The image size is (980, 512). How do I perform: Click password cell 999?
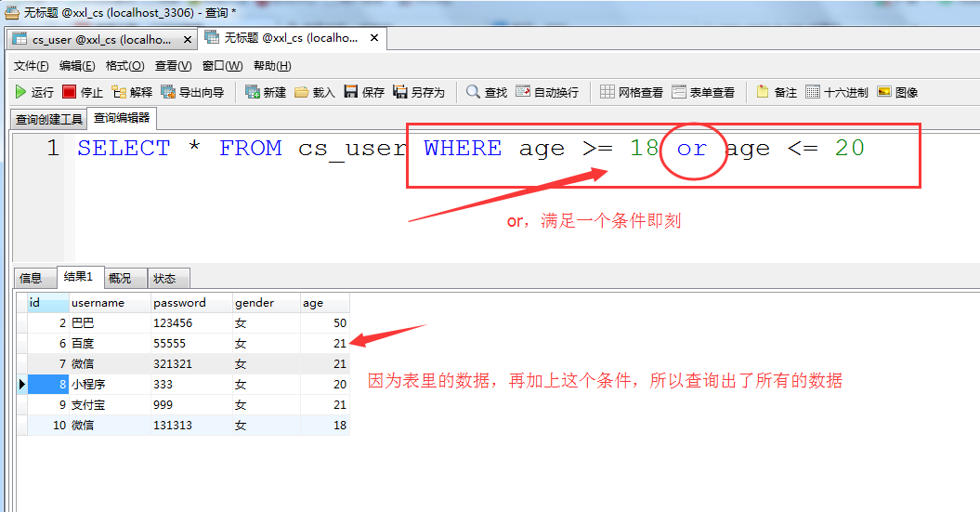click(x=192, y=405)
